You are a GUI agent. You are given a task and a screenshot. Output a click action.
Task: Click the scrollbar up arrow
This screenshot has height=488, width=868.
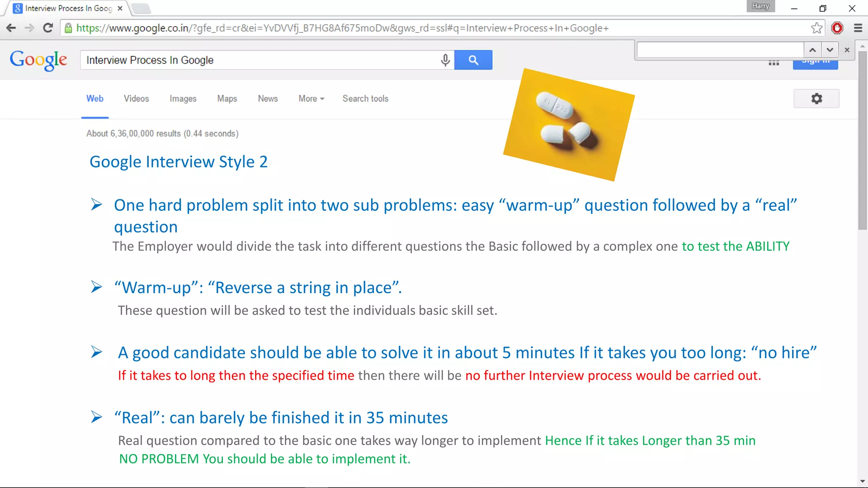point(862,46)
